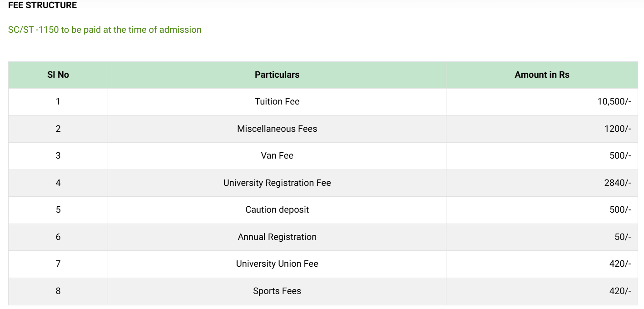644x309 pixels.
Task: Click the 10,500/- amount
Action: tap(614, 102)
